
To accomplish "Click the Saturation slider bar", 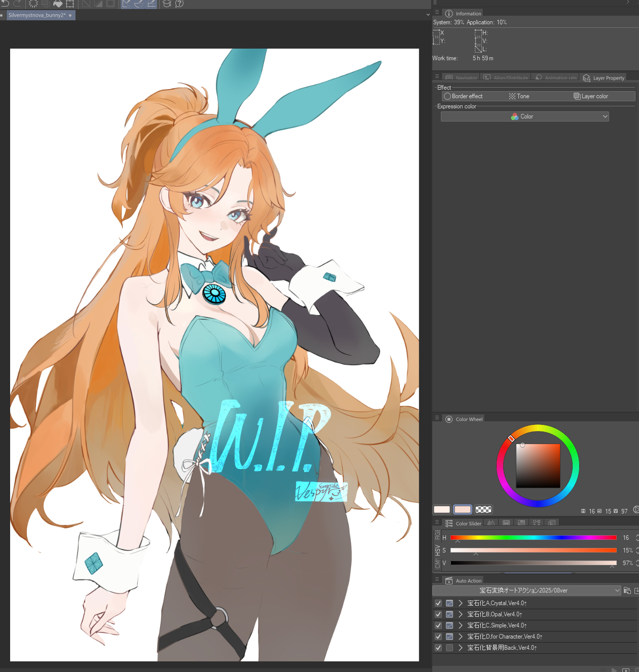I will click(533, 550).
